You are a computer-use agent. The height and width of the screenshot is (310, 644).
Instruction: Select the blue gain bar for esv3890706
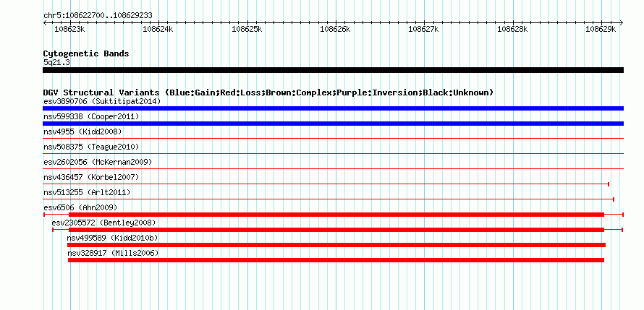tap(333, 108)
